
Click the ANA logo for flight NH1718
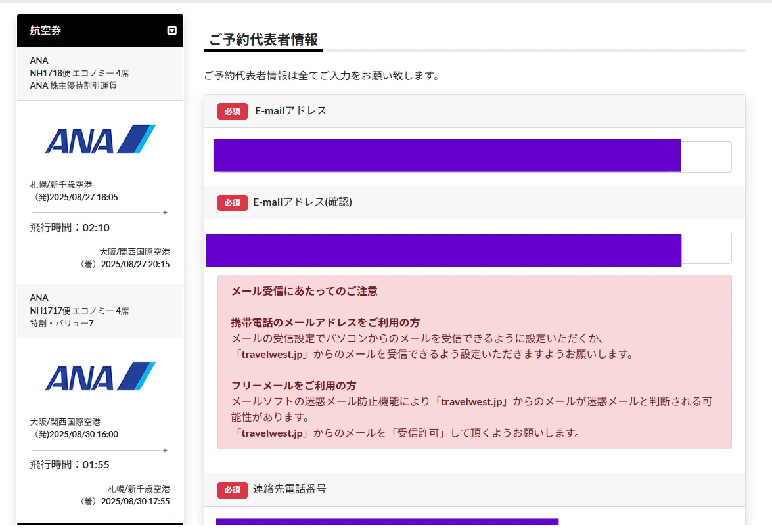[x=101, y=139]
